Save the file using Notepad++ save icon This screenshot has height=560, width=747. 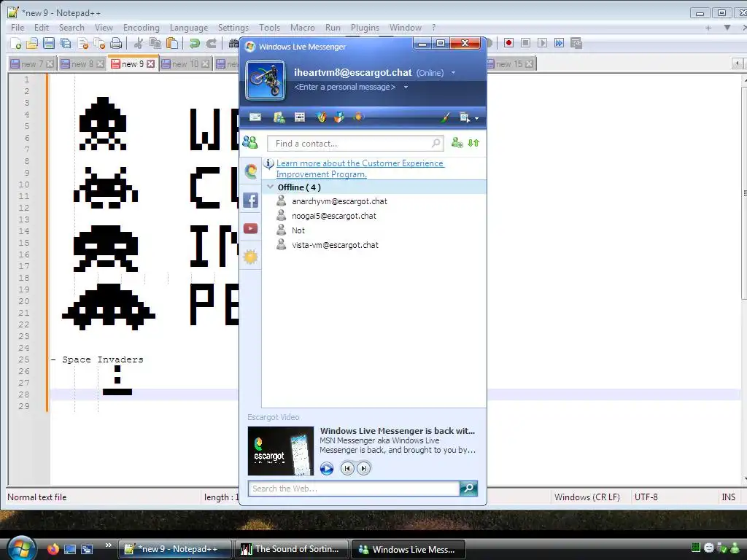[49, 43]
